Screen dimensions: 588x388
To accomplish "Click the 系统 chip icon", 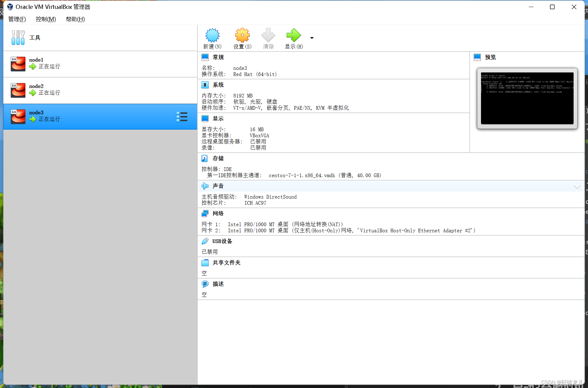I will pyautogui.click(x=205, y=85).
